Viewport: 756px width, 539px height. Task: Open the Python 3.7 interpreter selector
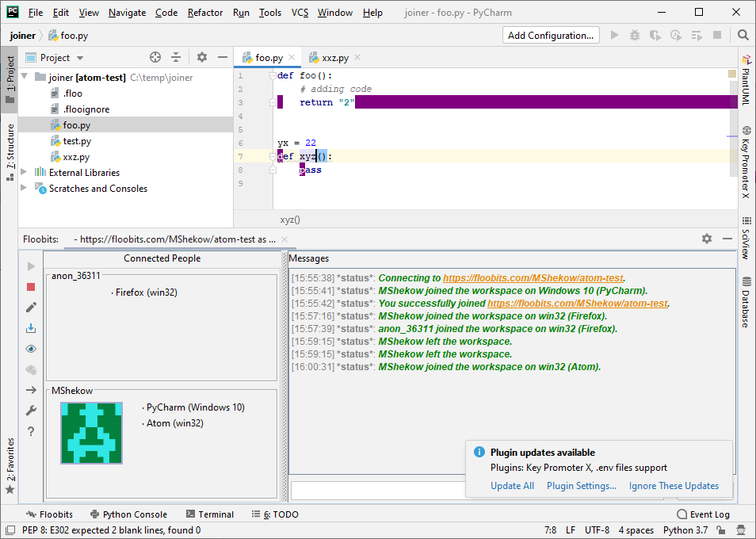tap(685, 529)
